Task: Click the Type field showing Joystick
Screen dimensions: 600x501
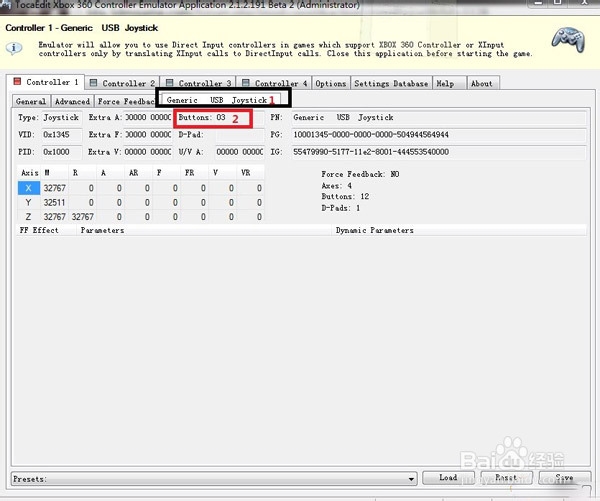Action: [x=62, y=117]
